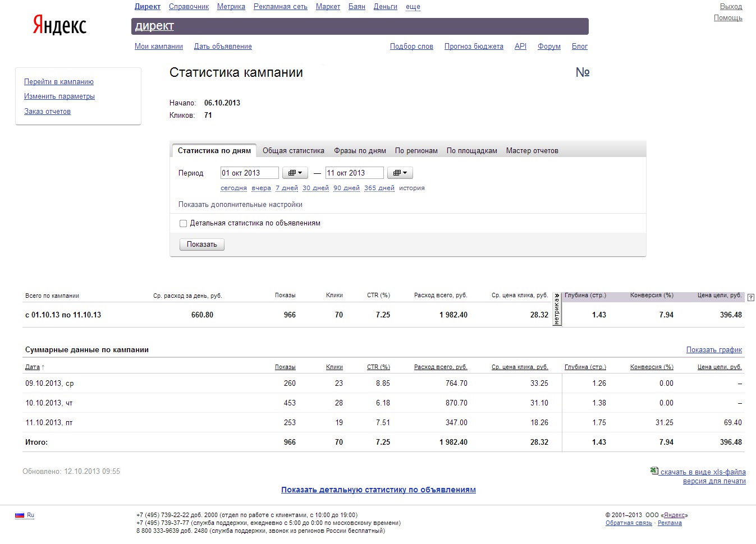This screenshot has width=756, height=544.
Task: Open the Фразы по дням tab
Action: (x=360, y=150)
